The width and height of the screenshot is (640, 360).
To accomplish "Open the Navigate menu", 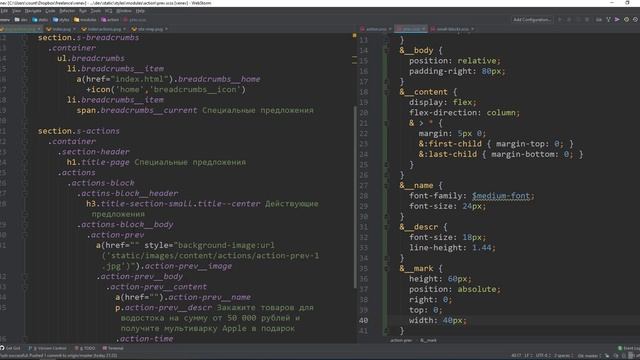I will click(33, 11).
